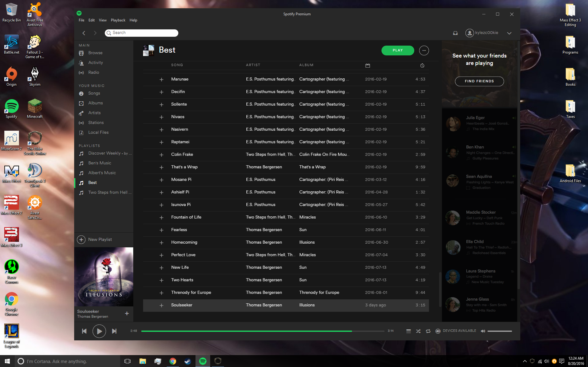Open Browse in the sidebar
This screenshot has width=588, height=367.
(95, 53)
